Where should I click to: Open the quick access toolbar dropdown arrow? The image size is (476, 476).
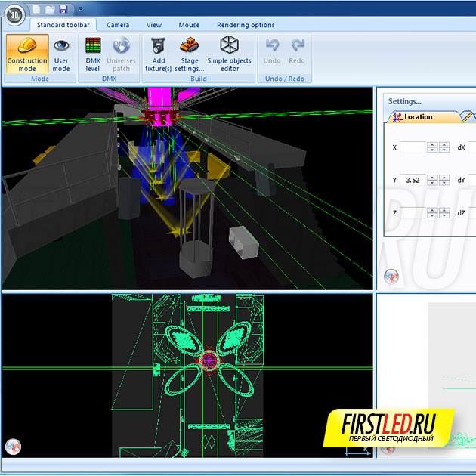76,10
